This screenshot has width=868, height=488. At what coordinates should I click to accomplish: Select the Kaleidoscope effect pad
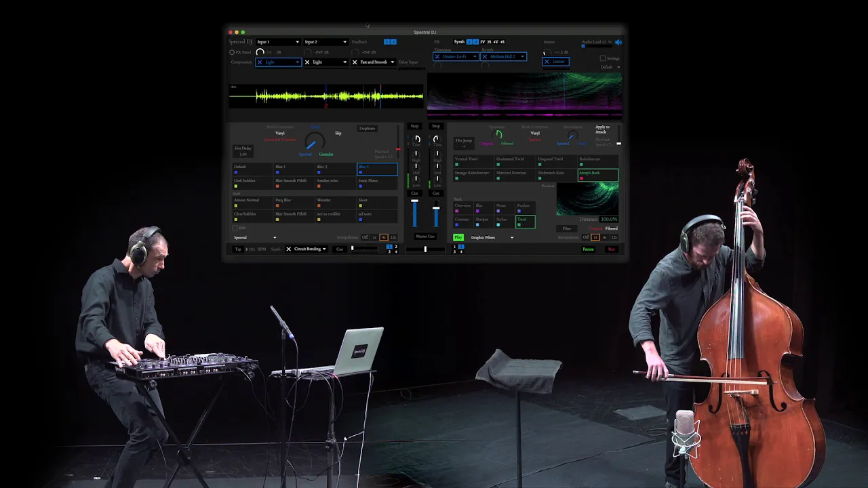(598, 161)
